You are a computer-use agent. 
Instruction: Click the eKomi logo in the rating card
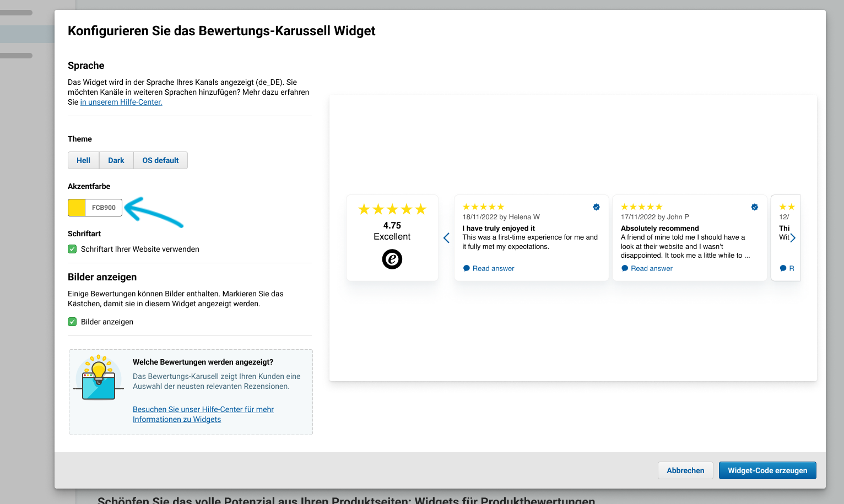392,259
